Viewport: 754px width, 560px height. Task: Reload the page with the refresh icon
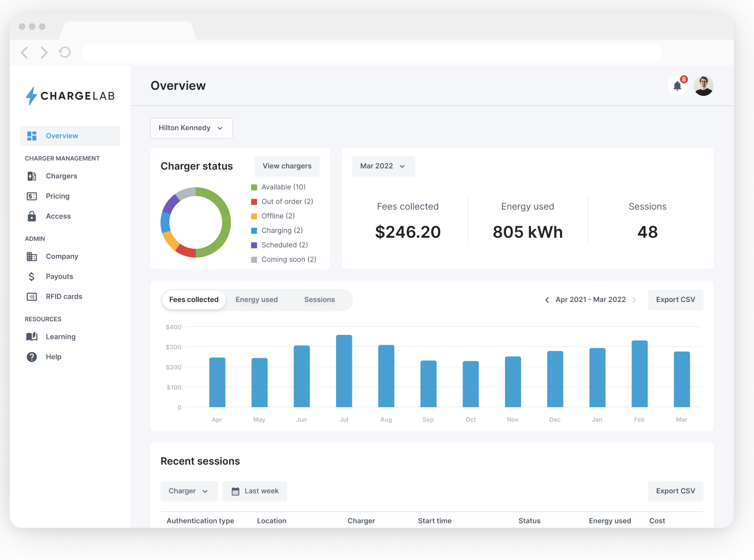(x=65, y=52)
